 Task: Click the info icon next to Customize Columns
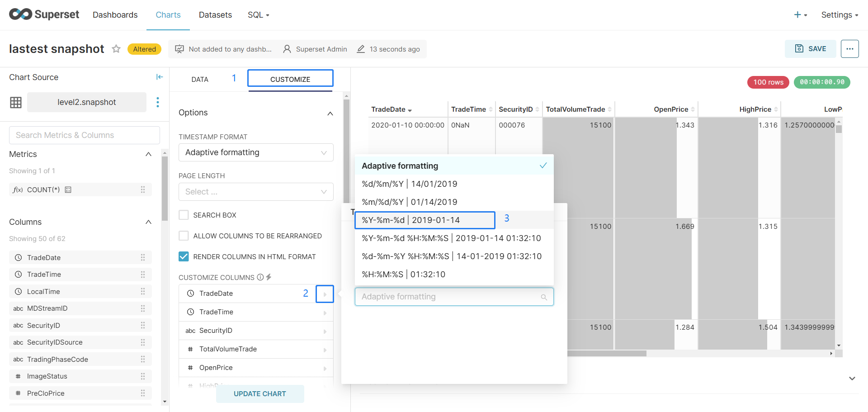(260, 277)
